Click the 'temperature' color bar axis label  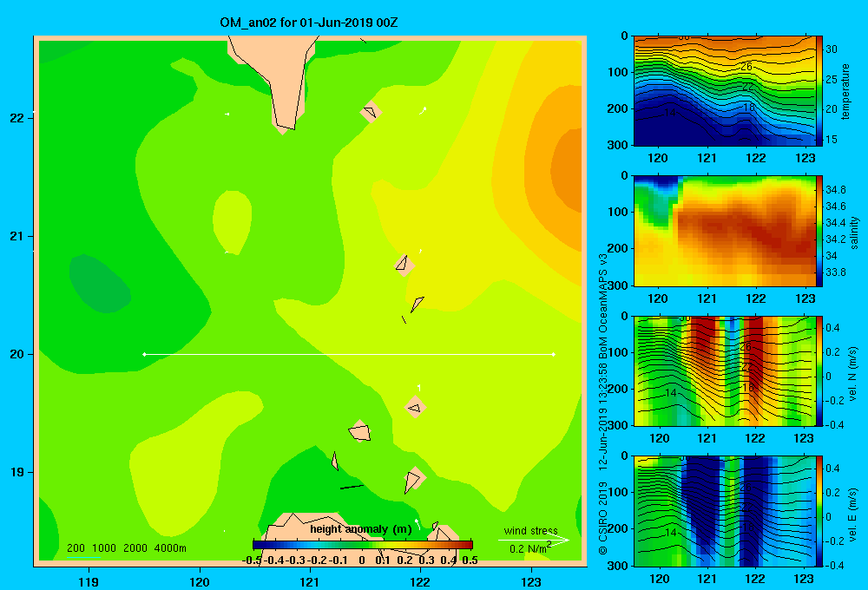[845, 91]
